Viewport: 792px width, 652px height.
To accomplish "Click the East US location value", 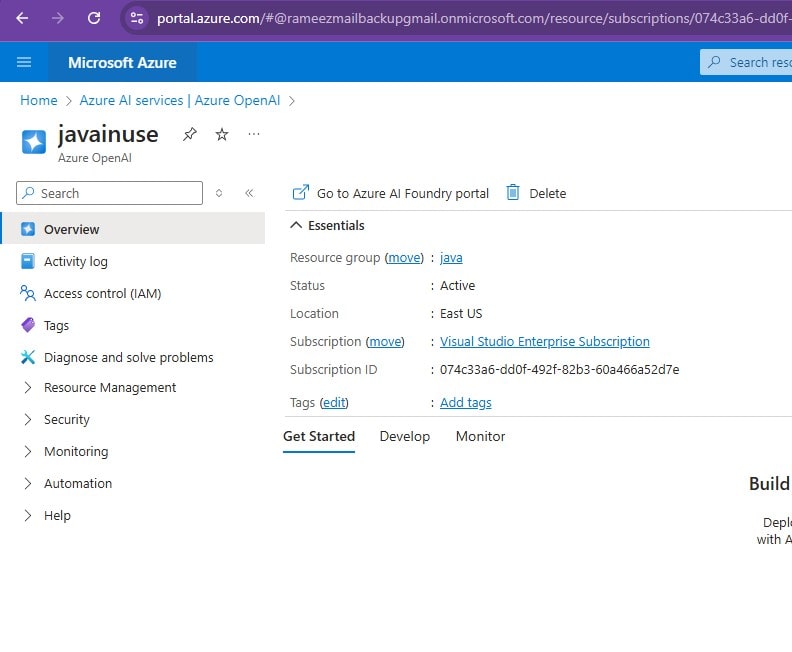I will click(461, 314).
